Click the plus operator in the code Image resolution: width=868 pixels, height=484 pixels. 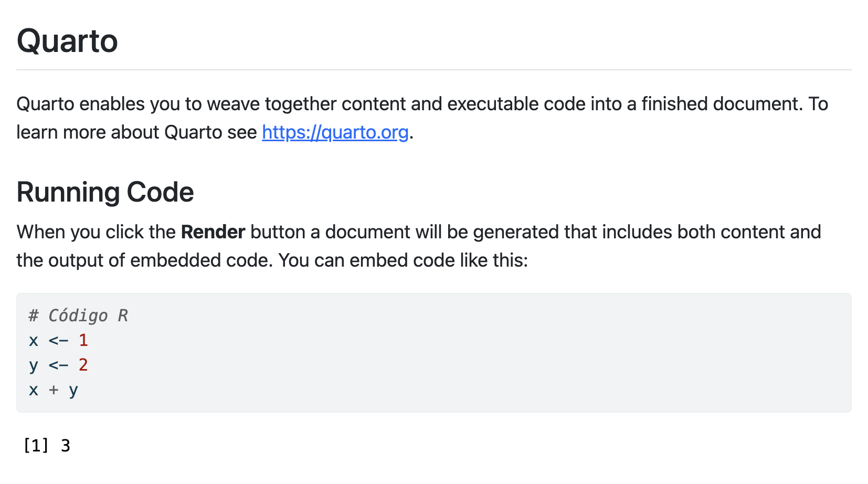coord(54,390)
